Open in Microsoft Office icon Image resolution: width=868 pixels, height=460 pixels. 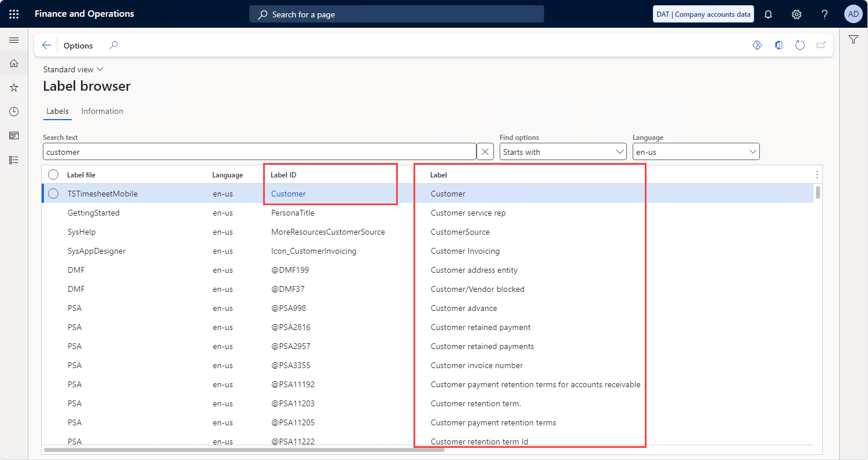(779, 45)
